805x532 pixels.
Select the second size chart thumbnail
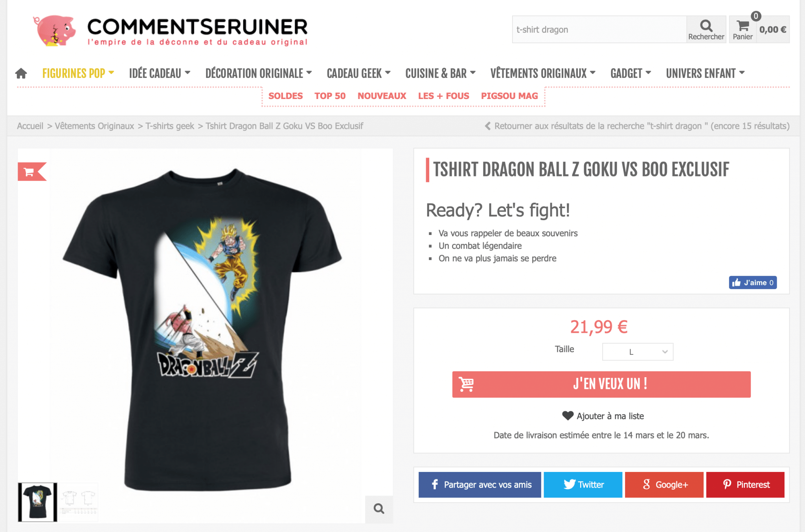(79, 502)
